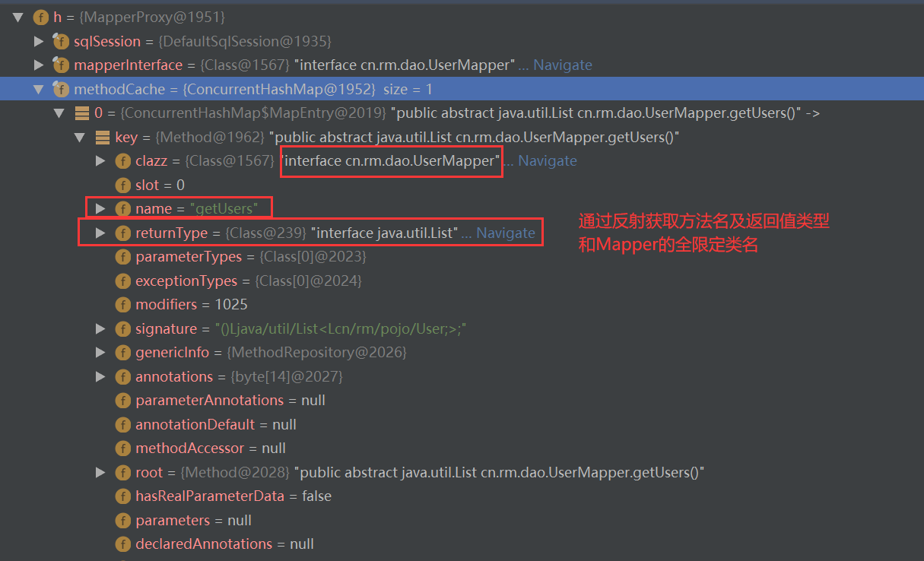Click entry icon beside key

(x=102, y=138)
